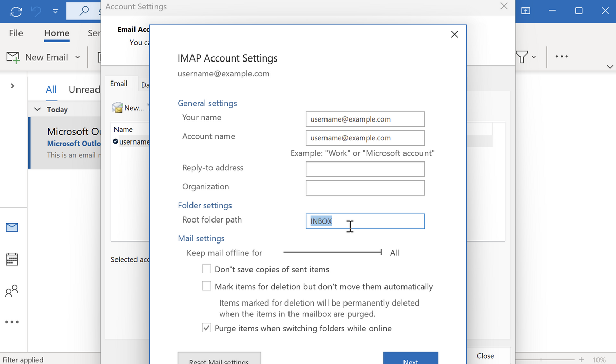
Task: Switch to the Unread messages tab
Action: pos(84,90)
